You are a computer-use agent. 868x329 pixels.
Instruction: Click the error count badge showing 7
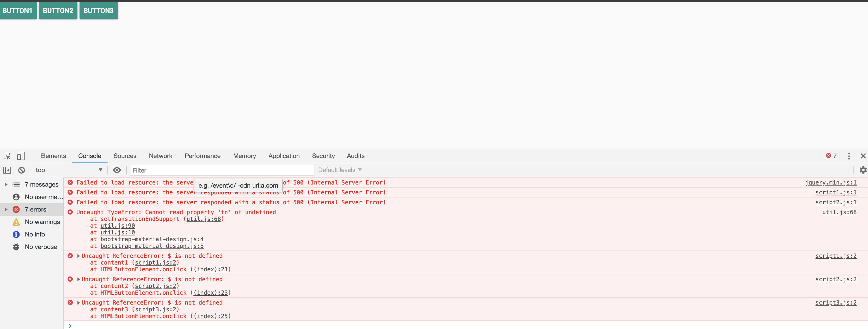click(831, 155)
